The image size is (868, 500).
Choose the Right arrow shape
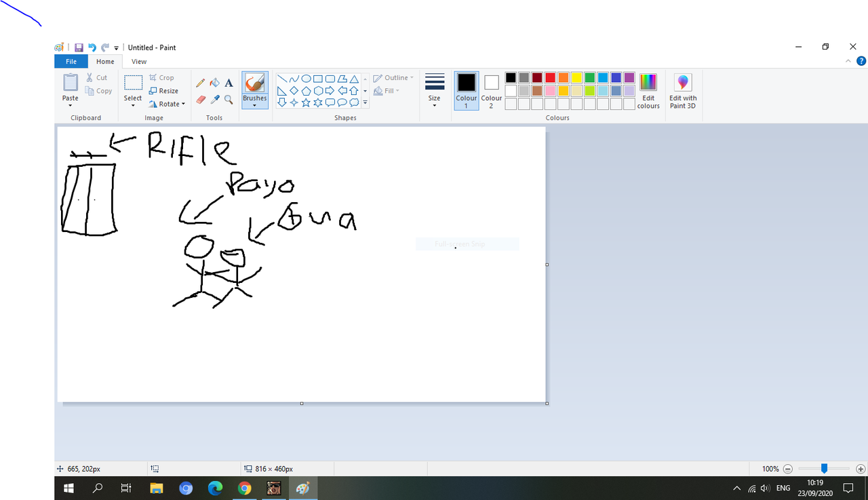click(330, 90)
